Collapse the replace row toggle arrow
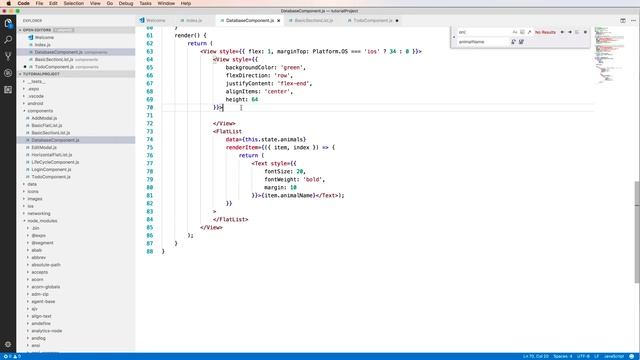Image resolution: width=640 pixels, height=360 pixels. pyautogui.click(x=454, y=37)
